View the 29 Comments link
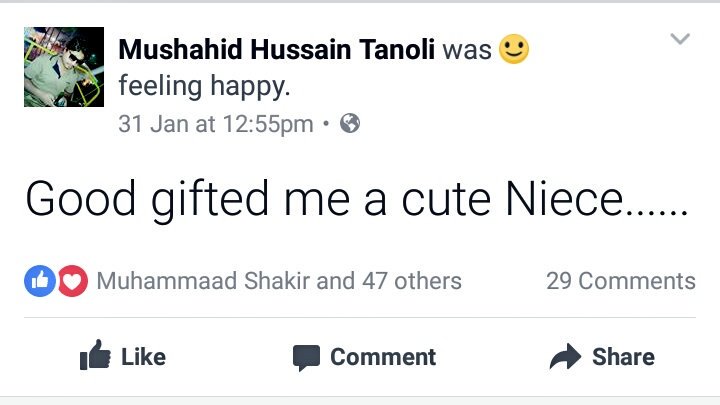 [x=620, y=281]
